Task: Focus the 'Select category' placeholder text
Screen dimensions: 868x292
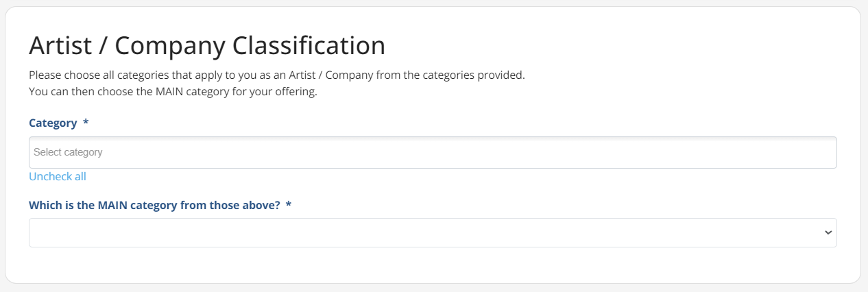Action: (x=68, y=152)
